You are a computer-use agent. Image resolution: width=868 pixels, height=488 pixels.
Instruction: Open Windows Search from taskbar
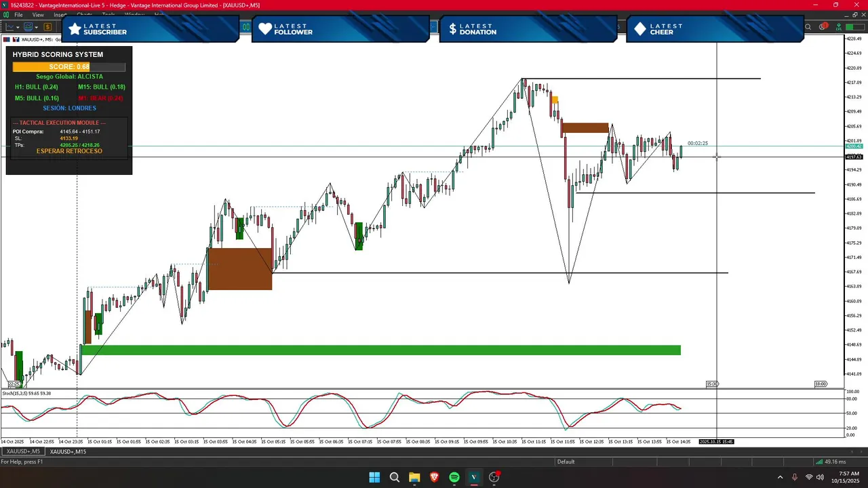394,477
